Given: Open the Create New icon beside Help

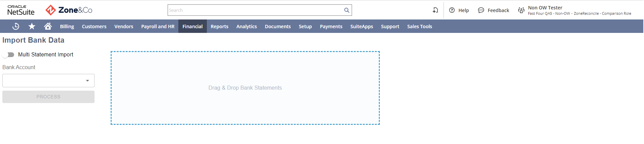Looking at the screenshot, I should tap(435, 10).
